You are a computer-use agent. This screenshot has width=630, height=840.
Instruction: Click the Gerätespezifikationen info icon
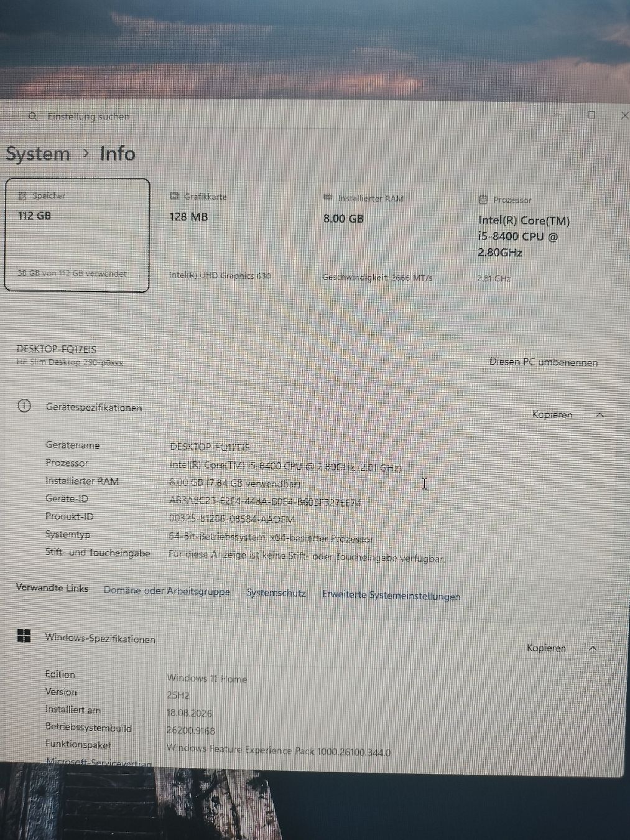24,406
